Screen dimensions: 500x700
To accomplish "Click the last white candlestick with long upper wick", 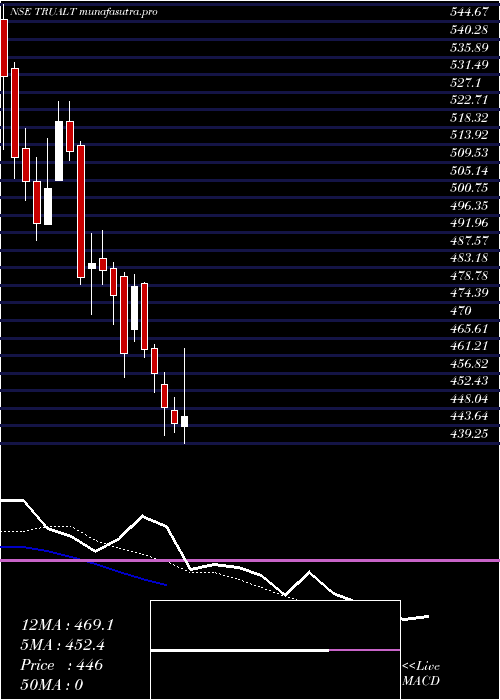I will click(x=184, y=421).
